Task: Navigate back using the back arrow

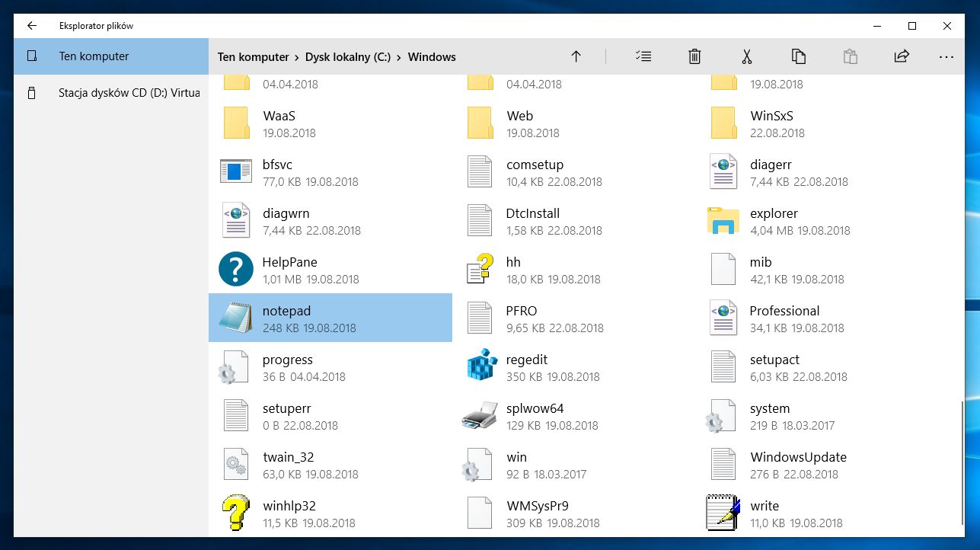Action: point(31,25)
